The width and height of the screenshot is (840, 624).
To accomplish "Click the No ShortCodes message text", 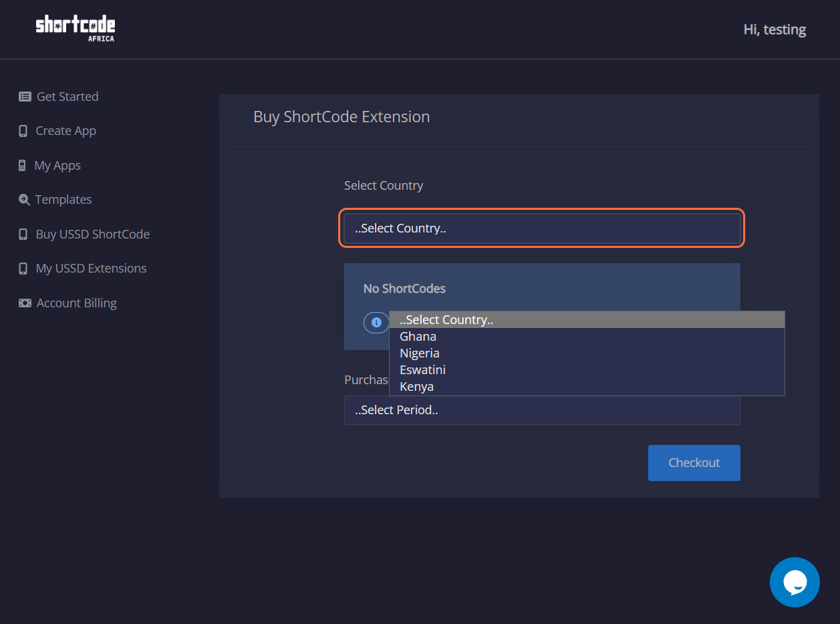I will (x=404, y=289).
